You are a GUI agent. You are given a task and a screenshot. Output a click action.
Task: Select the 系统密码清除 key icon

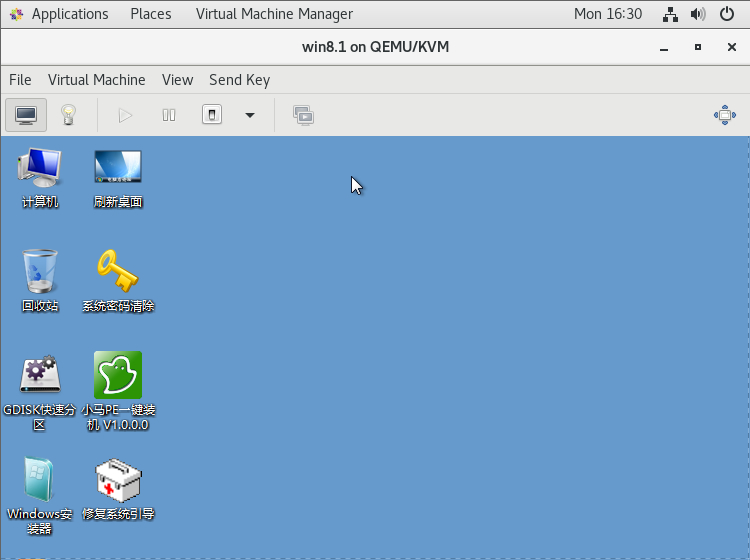pyautogui.click(x=118, y=281)
